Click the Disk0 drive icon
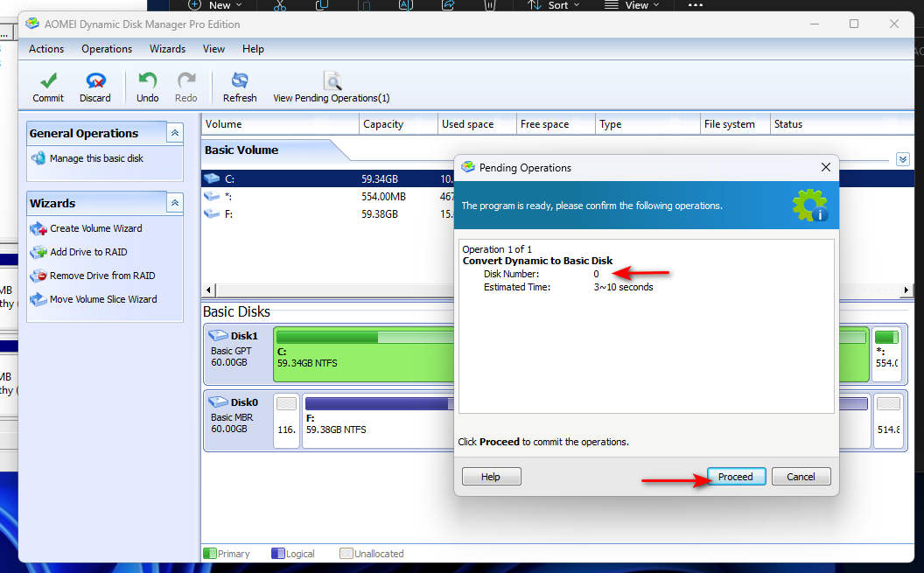924x573 pixels. pos(218,402)
